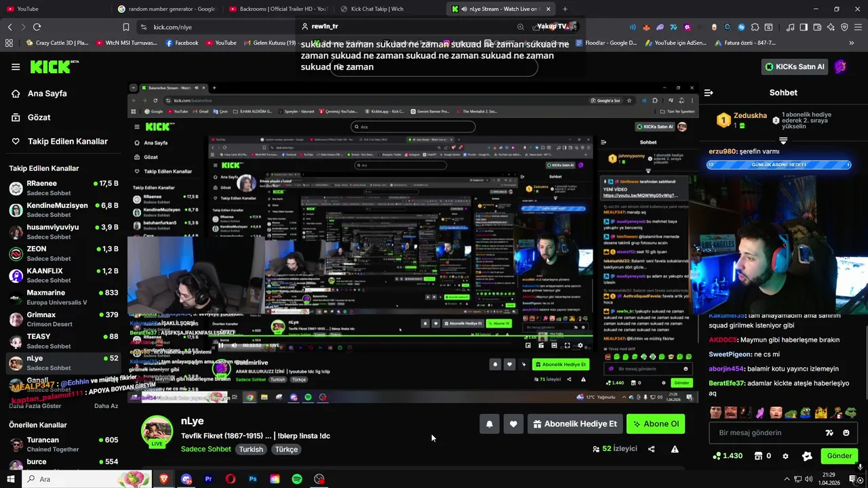Click the chat identity badge icon

pos(807,456)
